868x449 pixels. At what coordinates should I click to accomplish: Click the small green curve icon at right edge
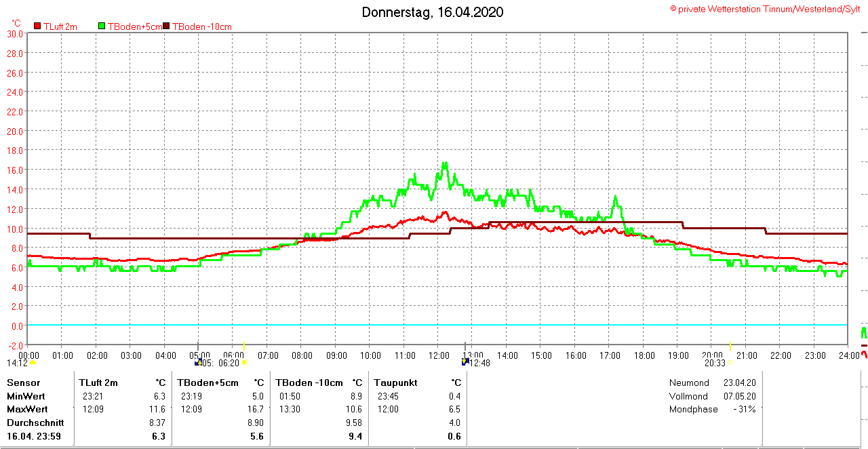pos(864,332)
